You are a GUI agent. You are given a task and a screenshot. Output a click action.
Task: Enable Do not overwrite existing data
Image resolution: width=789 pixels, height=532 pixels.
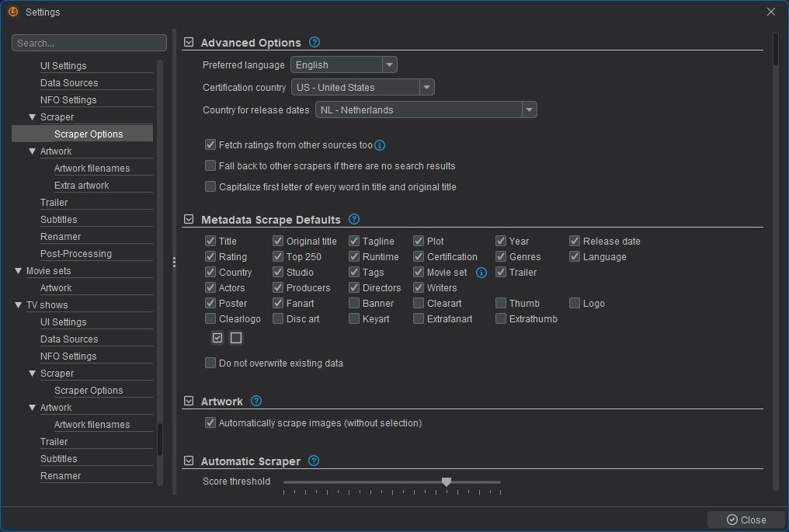click(x=210, y=363)
